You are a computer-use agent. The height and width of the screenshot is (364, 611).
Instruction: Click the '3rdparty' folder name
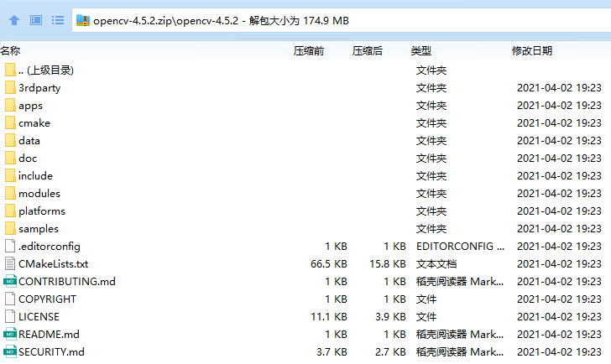[x=39, y=88]
